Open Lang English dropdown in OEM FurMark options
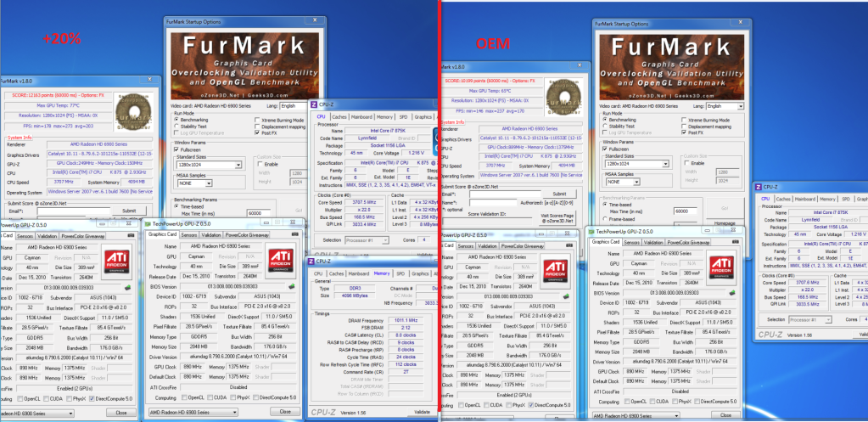 coord(725,106)
